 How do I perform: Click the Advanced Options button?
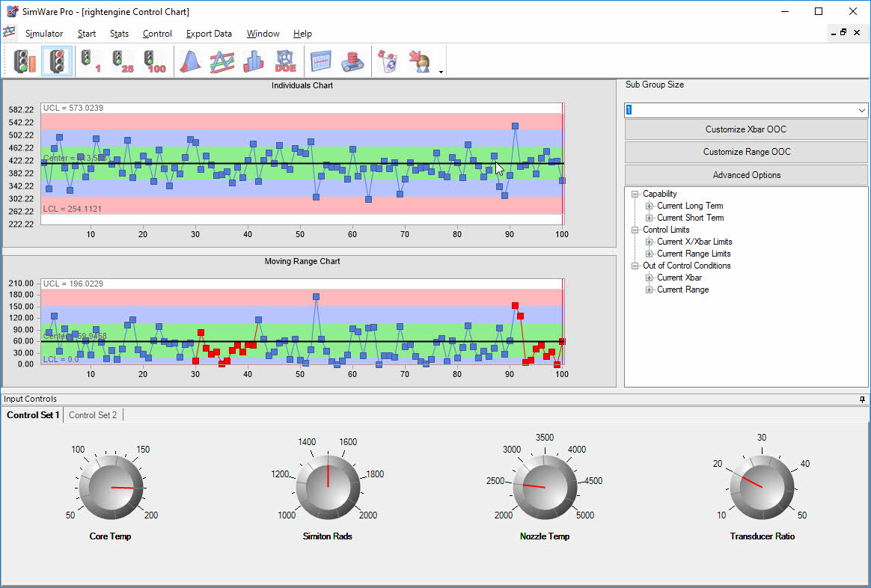click(x=746, y=174)
